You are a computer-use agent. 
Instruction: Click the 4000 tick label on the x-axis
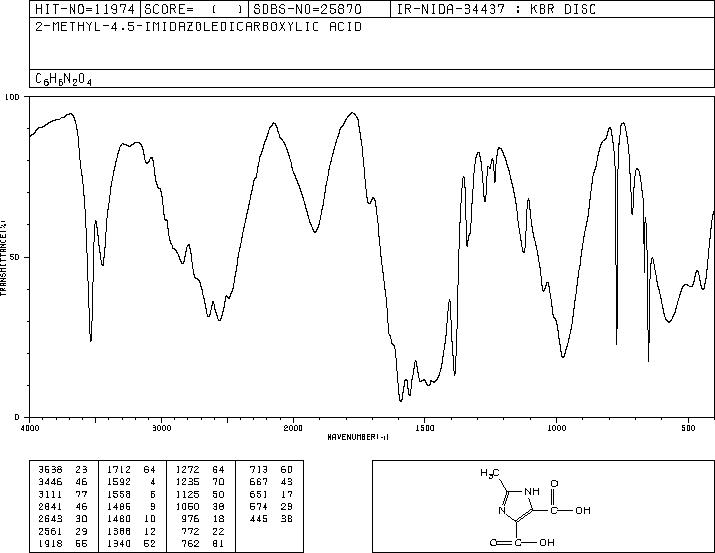[x=30, y=428]
